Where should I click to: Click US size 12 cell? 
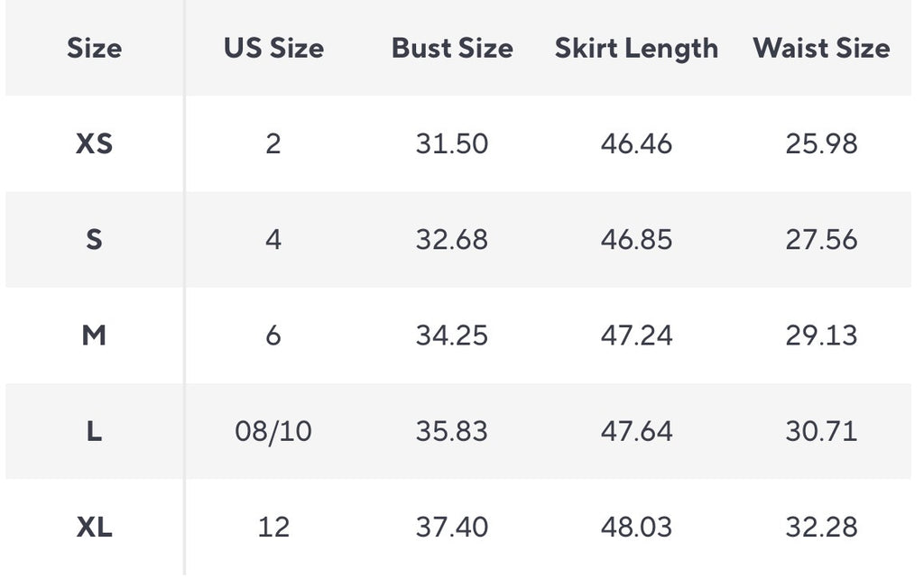click(x=273, y=528)
